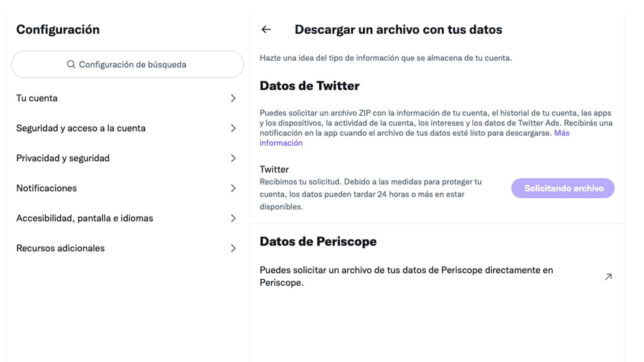Expand chevron next to Tu cuenta
Image resolution: width=644 pixels, height=362 pixels.
(x=233, y=98)
